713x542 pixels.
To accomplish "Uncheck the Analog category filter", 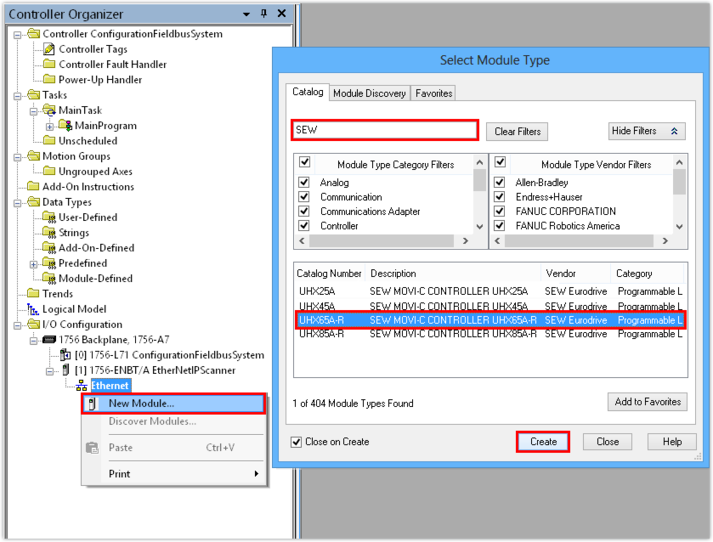I will pos(304,183).
